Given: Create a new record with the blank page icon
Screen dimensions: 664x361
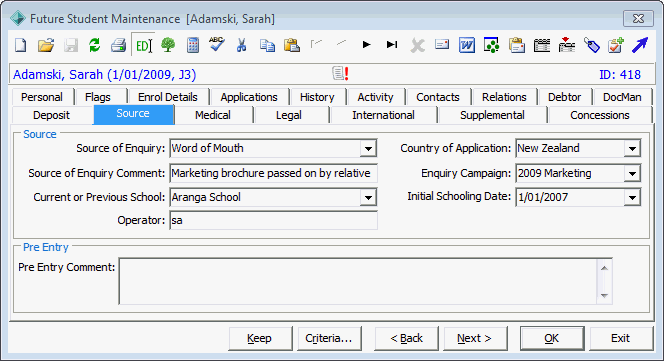Looking at the screenshot, I should pyautogui.click(x=21, y=45).
